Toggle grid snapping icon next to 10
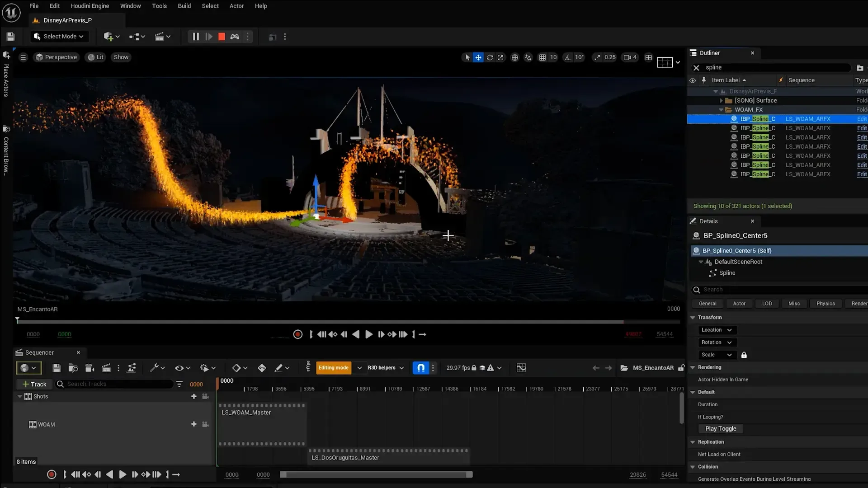Screen dimensions: 868x488 542,57
